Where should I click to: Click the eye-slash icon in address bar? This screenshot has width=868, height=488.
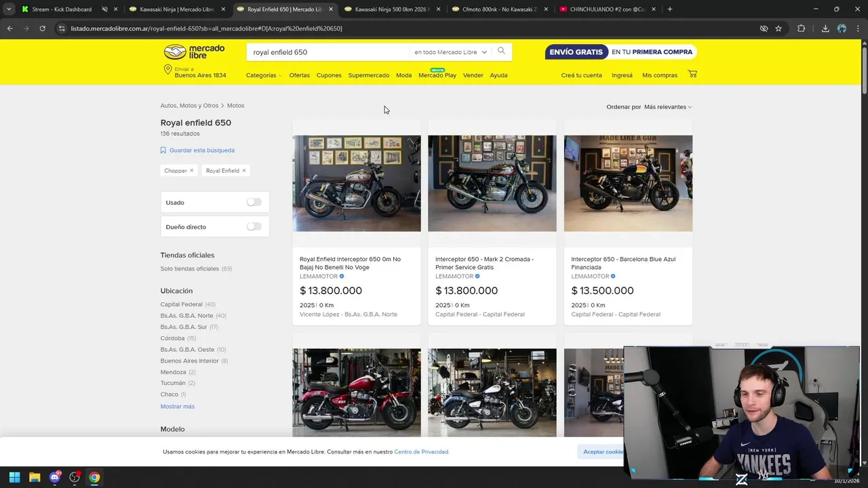[x=764, y=28]
